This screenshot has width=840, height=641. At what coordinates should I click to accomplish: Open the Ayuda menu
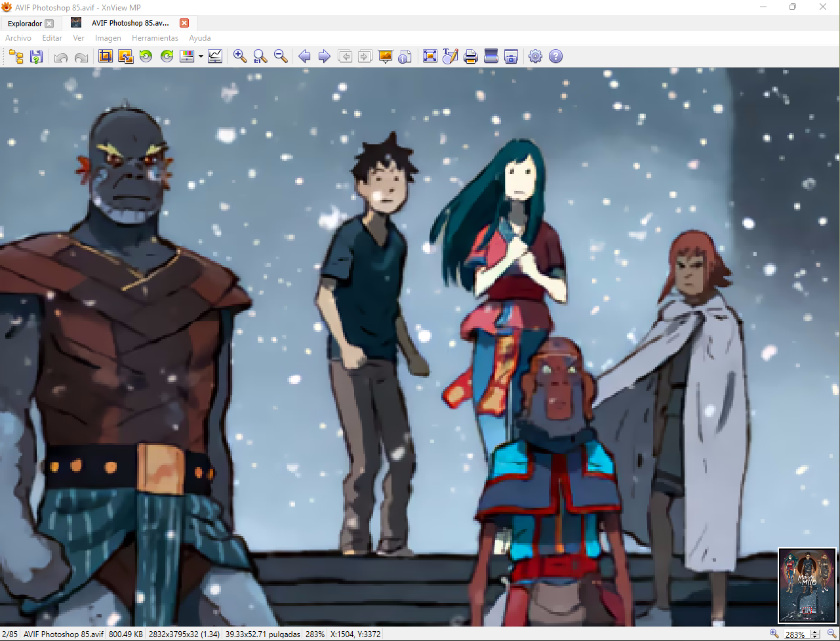pyautogui.click(x=200, y=38)
